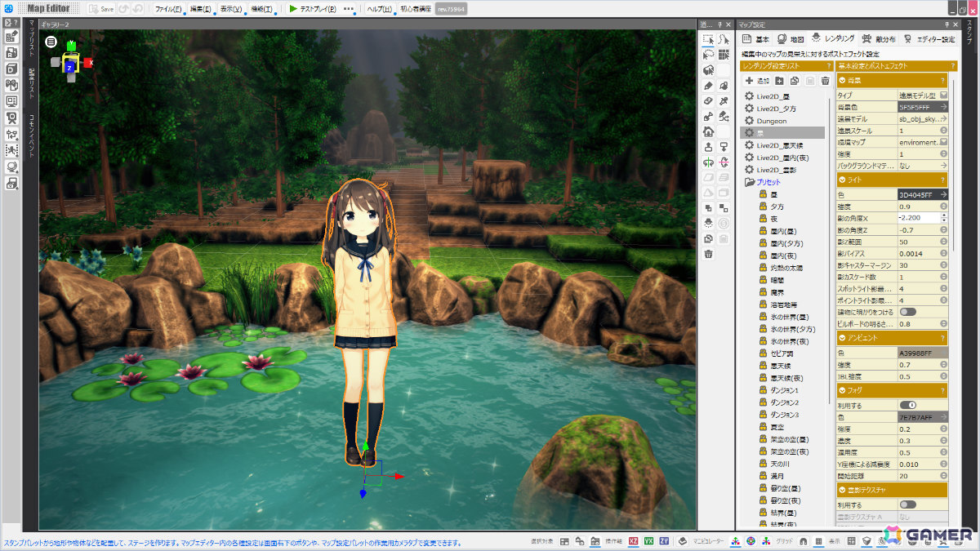Click the ambient color swatch A39988FF
Image resolution: width=980 pixels, height=551 pixels.
click(923, 353)
